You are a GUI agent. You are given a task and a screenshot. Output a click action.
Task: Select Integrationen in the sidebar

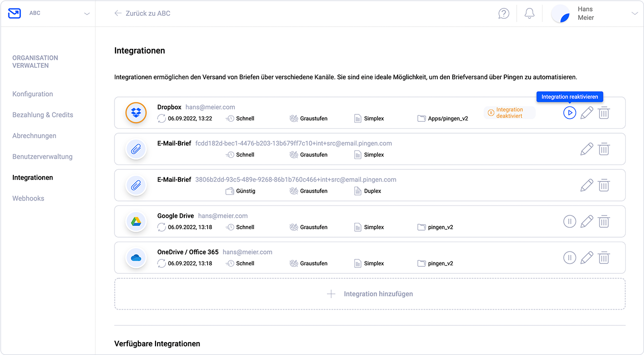tap(33, 177)
